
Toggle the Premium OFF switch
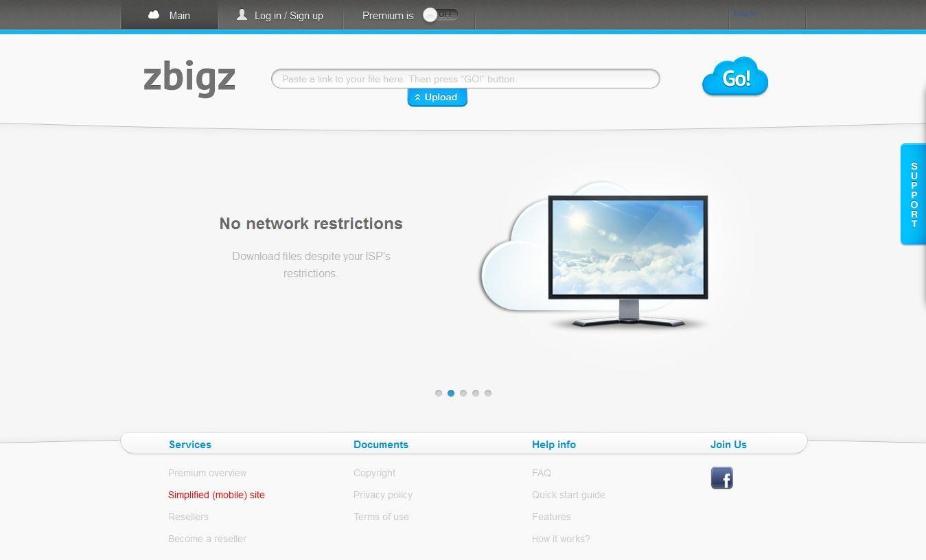point(440,15)
